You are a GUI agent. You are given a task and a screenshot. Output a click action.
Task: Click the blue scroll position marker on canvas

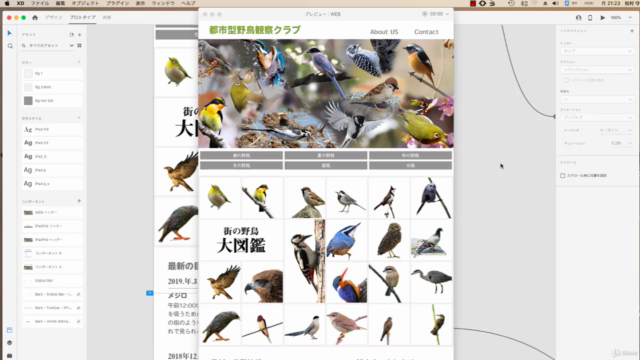point(150,293)
